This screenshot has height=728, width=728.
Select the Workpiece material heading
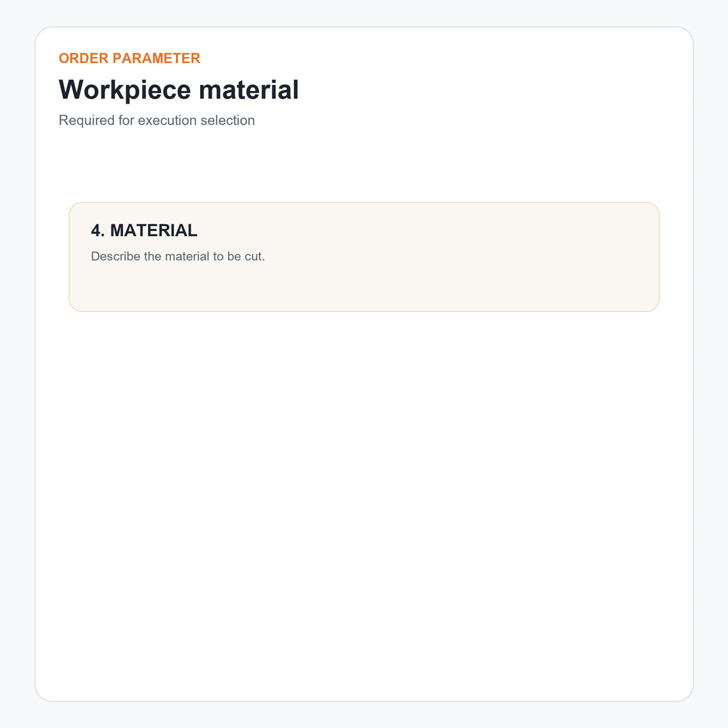tap(179, 90)
